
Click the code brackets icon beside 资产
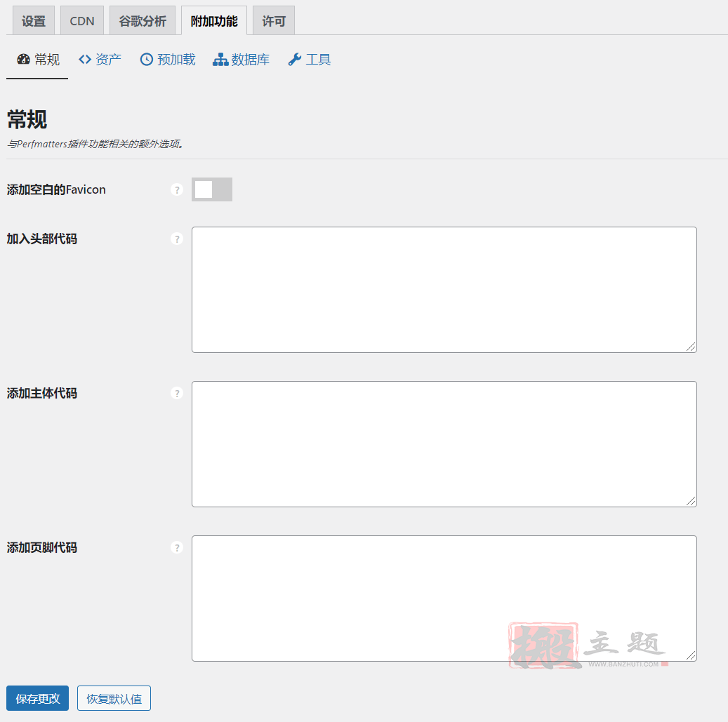85,60
